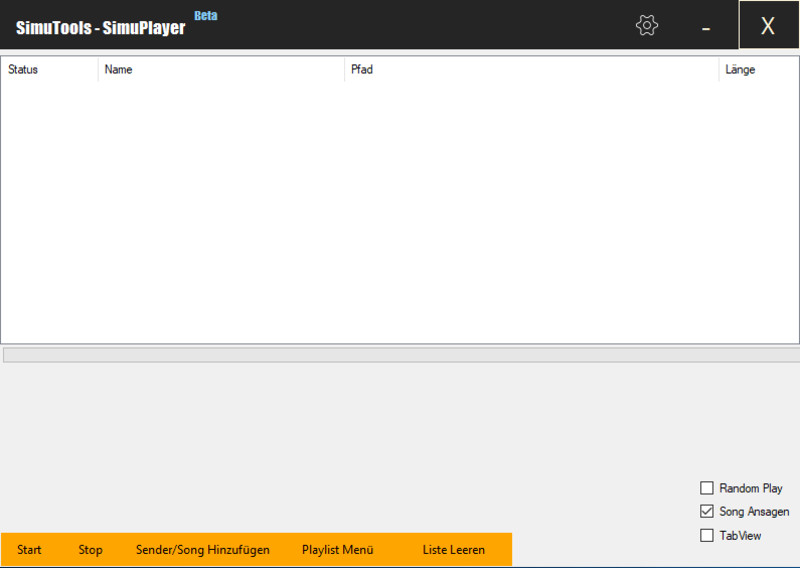Close SimuPlayer with the X button

(x=768, y=26)
